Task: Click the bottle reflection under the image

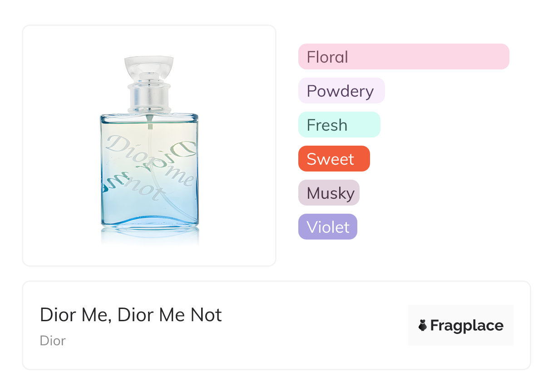Action: tap(149, 235)
